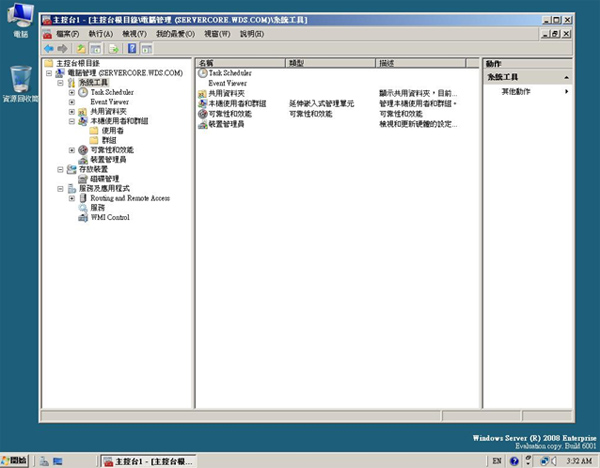Click the Export list toolbar icon
600x468 pixels.
click(x=114, y=48)
